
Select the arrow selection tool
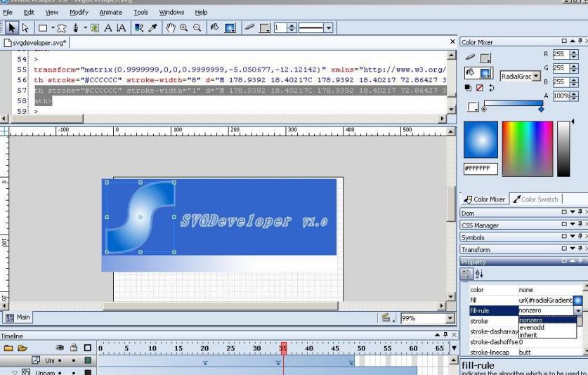click(12, 28)
